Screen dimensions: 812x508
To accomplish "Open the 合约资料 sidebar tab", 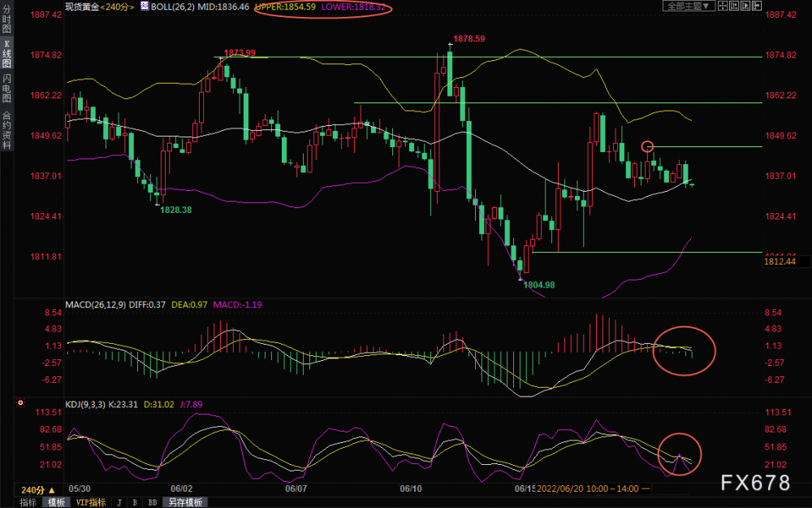I will 6,129.
